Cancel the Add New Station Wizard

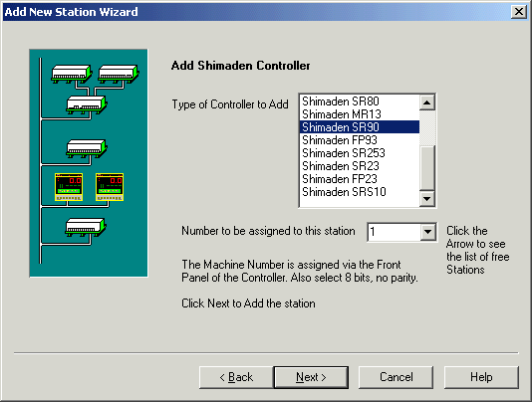(x=396, y=377)
